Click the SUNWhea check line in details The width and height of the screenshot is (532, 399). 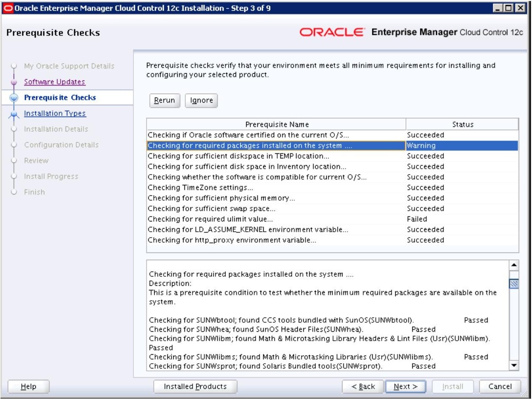(x=292, y=329)
